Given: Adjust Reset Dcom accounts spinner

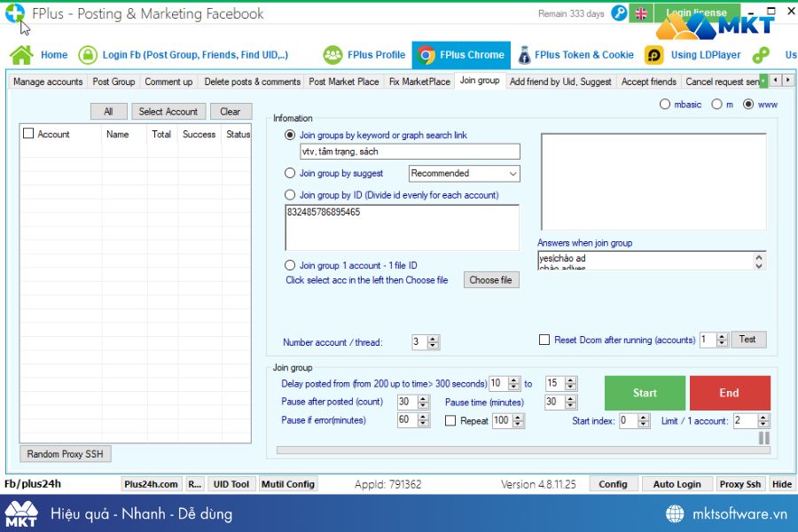Looking at the screenshot, I should coord(722,340).
